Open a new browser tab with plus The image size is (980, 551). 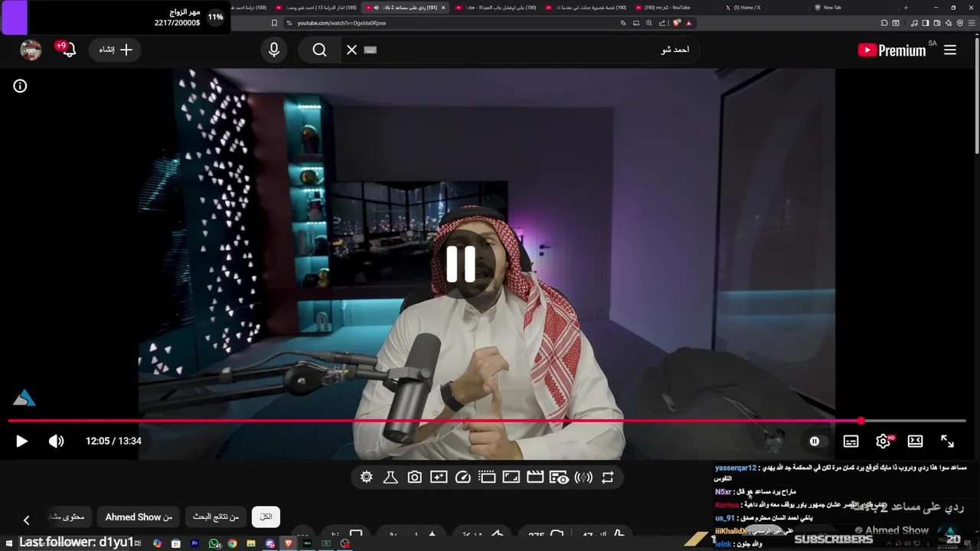[x=906, y=8]
